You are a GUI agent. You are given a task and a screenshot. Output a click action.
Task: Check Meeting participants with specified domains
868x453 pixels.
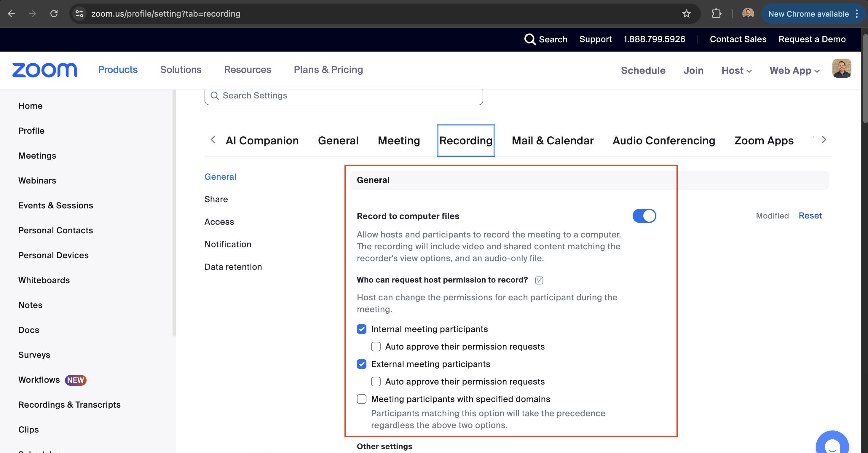coord(362,399)
